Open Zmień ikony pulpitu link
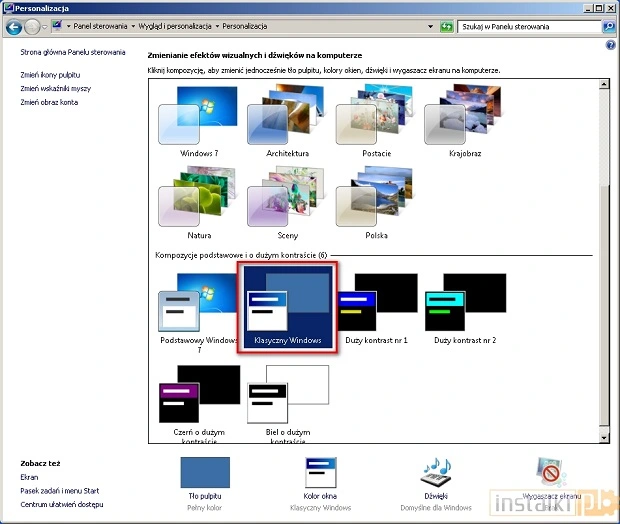The image size is (620, 524). (50, 75)
